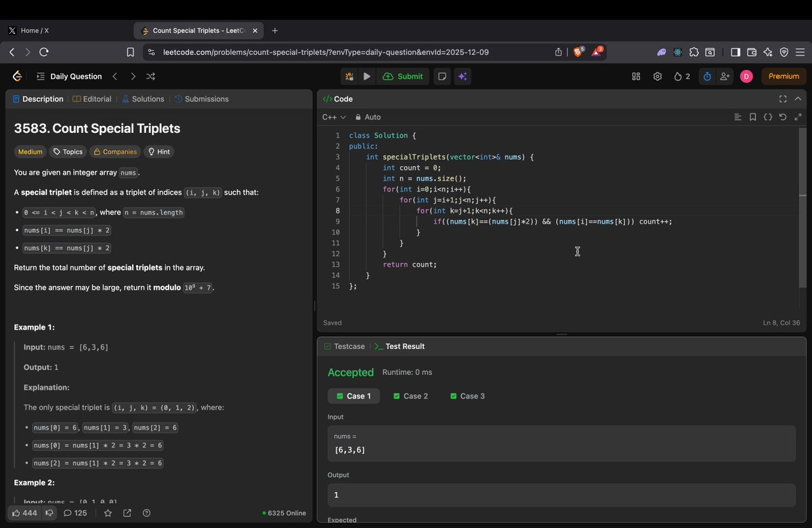Reveal the Hint
The height and width of the screenshot is (528, 812).
tap(159, 152)
